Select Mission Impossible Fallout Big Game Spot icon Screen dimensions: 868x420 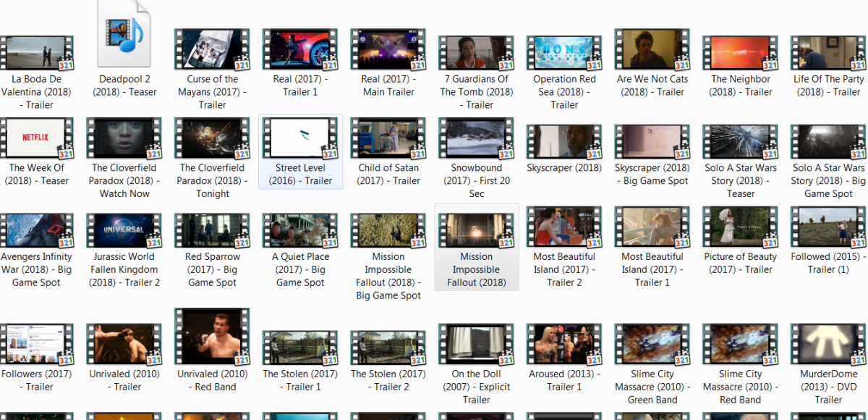(389, 231)
